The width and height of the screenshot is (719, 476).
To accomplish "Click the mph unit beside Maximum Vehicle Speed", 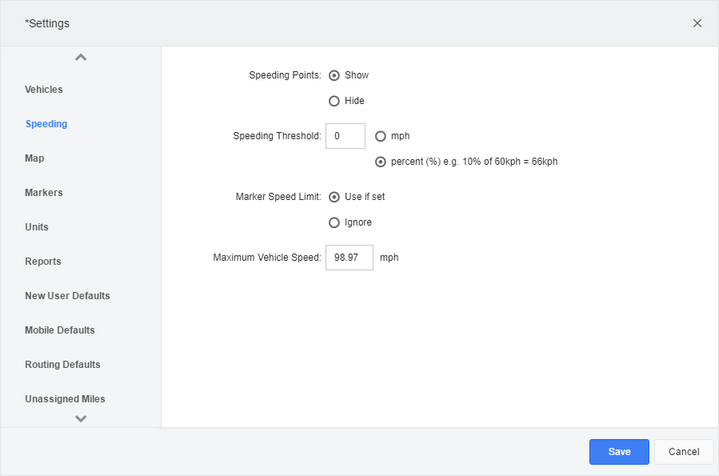I will (x=389, y=258).
